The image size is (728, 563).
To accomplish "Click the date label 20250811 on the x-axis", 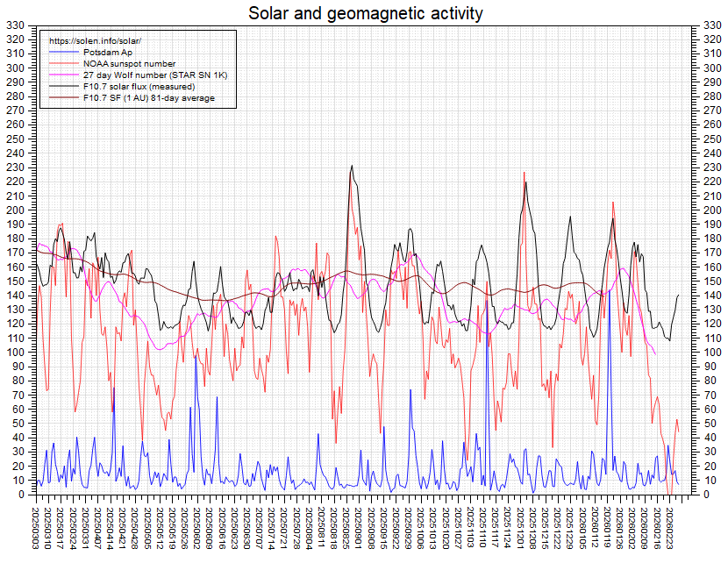I will [x=321, y=528].
